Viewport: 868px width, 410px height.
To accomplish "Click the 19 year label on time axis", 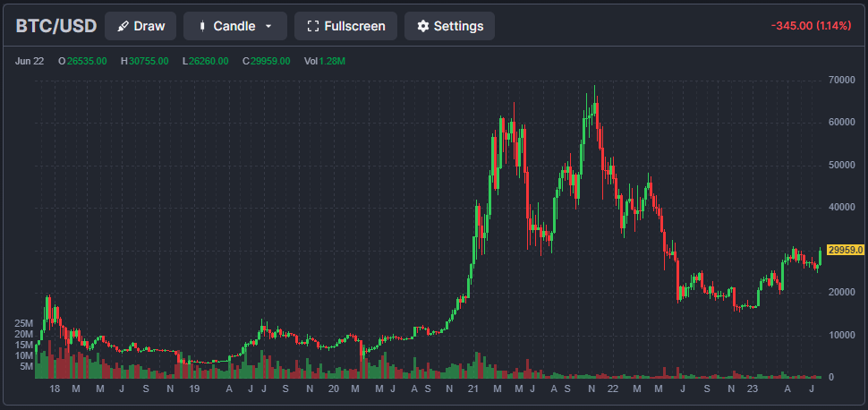I will pos(194,389).
